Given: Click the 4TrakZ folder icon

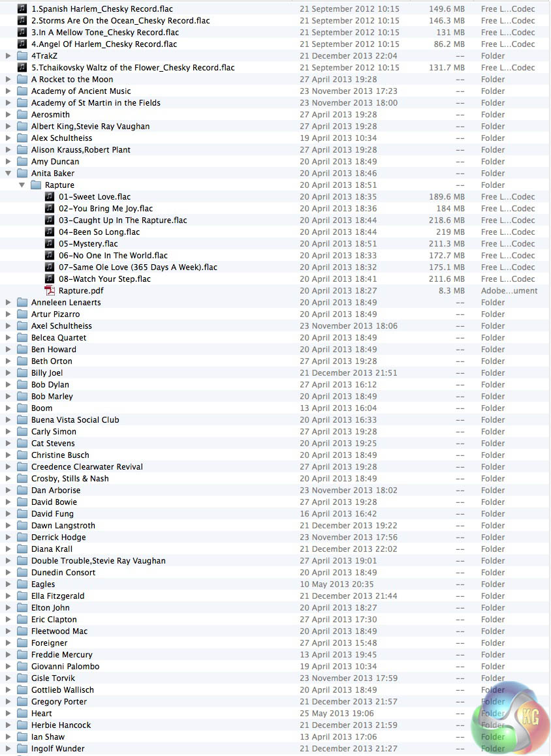Looking at the screenshot, I should 22,56.
